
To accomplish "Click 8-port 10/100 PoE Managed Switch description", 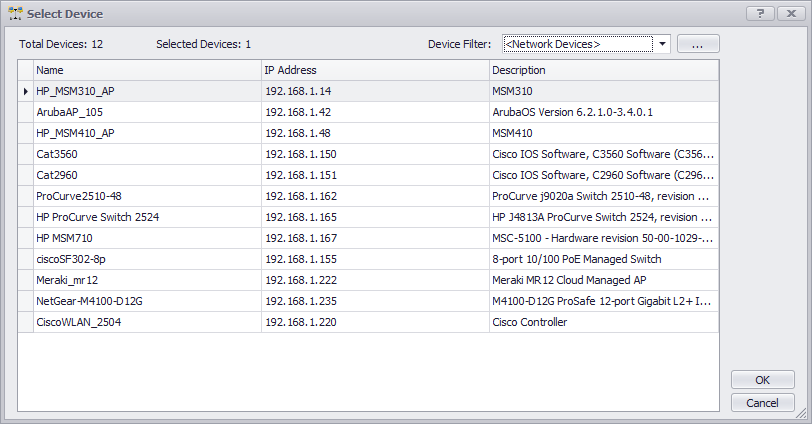I will click(604, 259).
